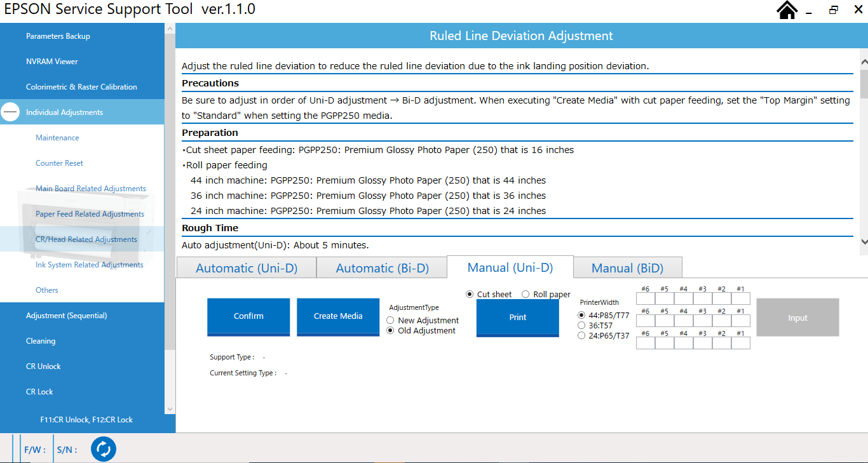Viewport: 868px width, 463px height.
Task: Switch to Automatic (Uni-D) tab
Action: pos(246,268)
